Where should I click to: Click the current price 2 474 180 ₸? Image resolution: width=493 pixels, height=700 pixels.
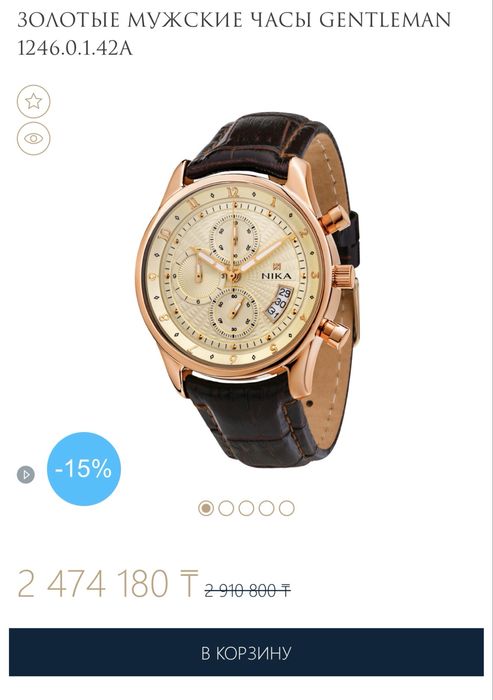pos(107,583)
